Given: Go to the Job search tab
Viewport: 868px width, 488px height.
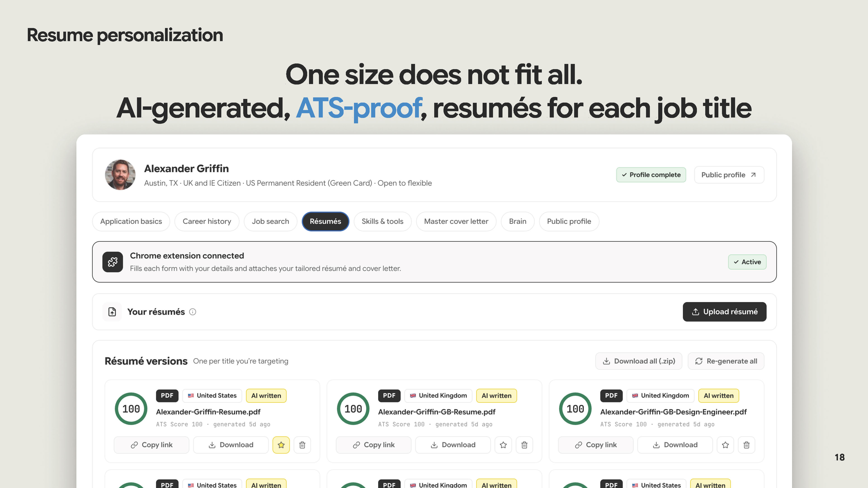Looking at the screenshot, I should coord(270,221).
